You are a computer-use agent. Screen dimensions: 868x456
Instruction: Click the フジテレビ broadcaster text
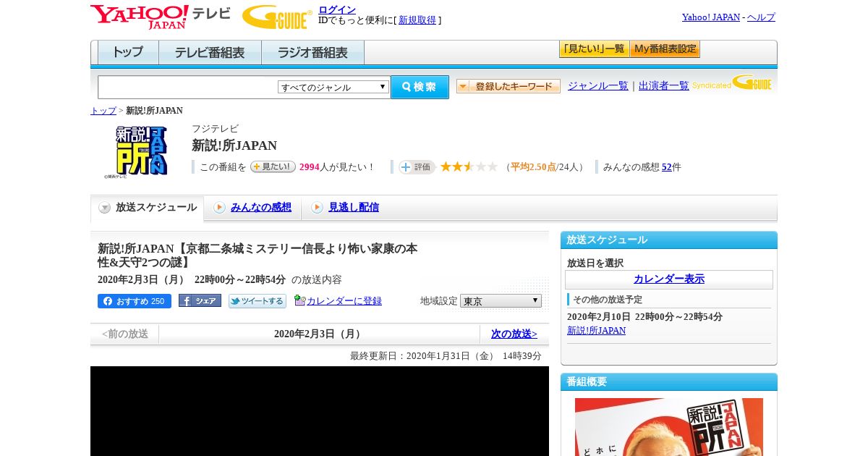(x=215, y=129)
